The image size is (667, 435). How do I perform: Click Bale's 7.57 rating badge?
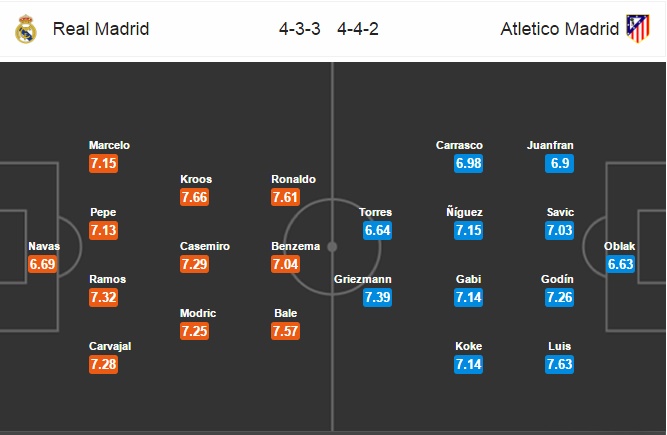pyautogui.click(x=285, y=331)
